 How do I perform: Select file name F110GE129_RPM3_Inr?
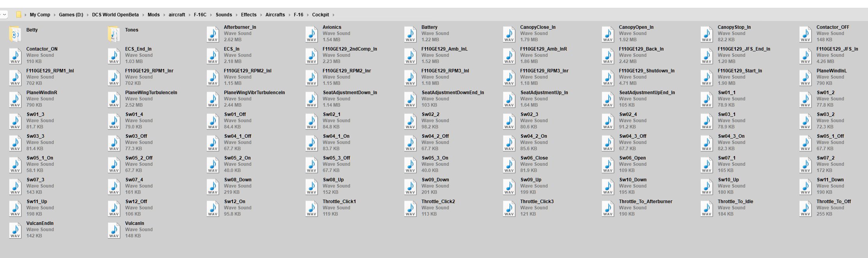[544, 71]
